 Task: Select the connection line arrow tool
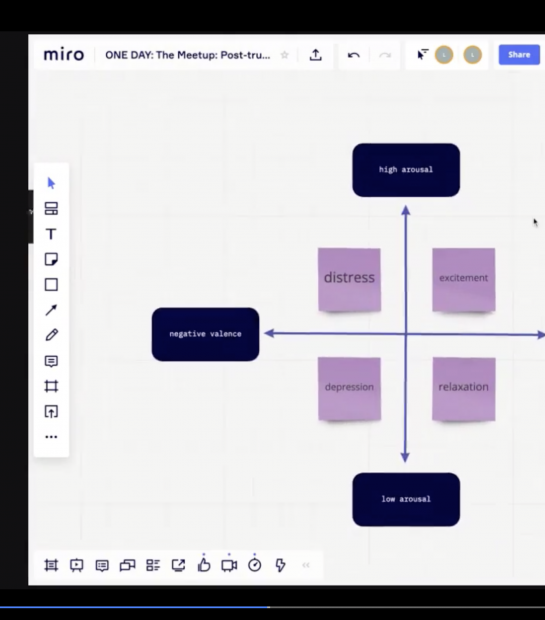pos(51,310)
